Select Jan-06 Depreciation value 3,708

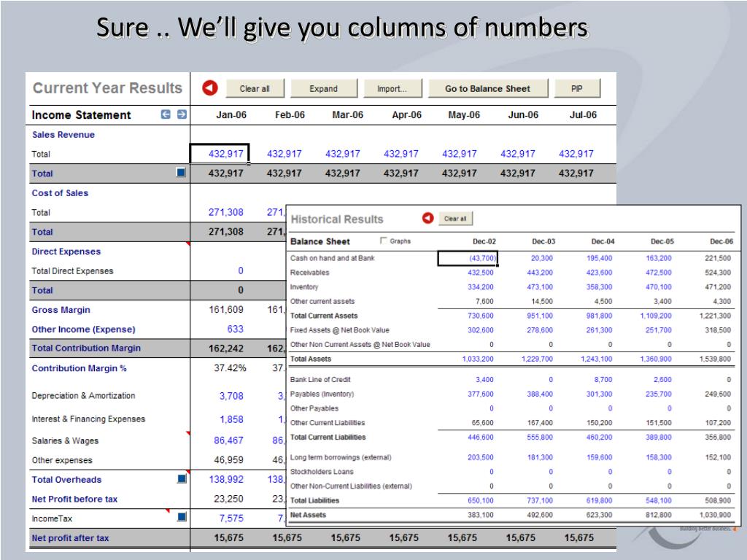(231, 396)
